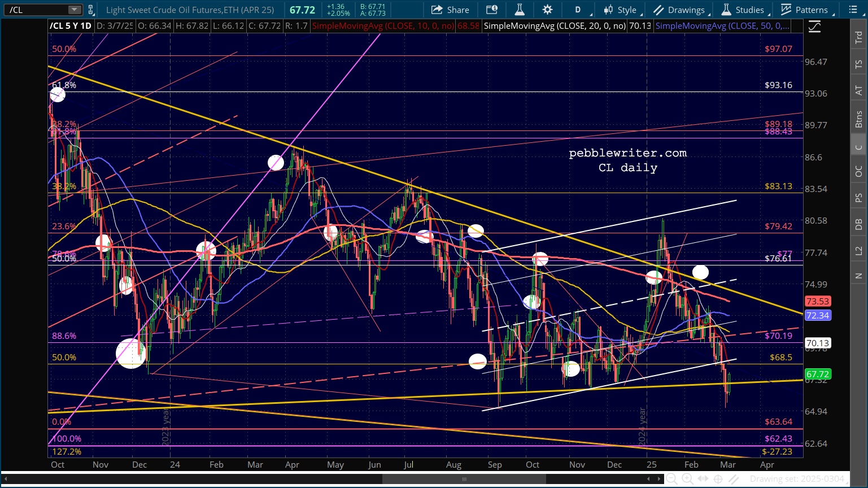Click the zoom in magnifier icon

(x=687, y=479)
